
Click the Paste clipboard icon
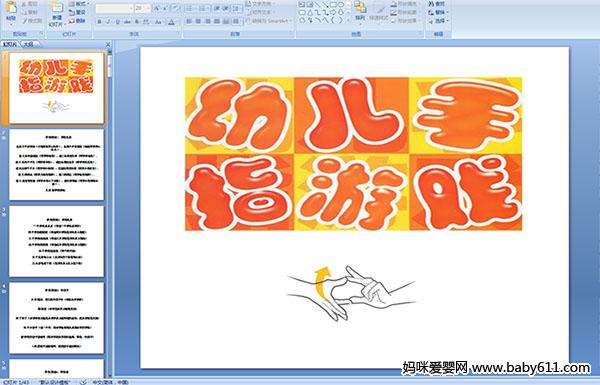pos(11,8)
